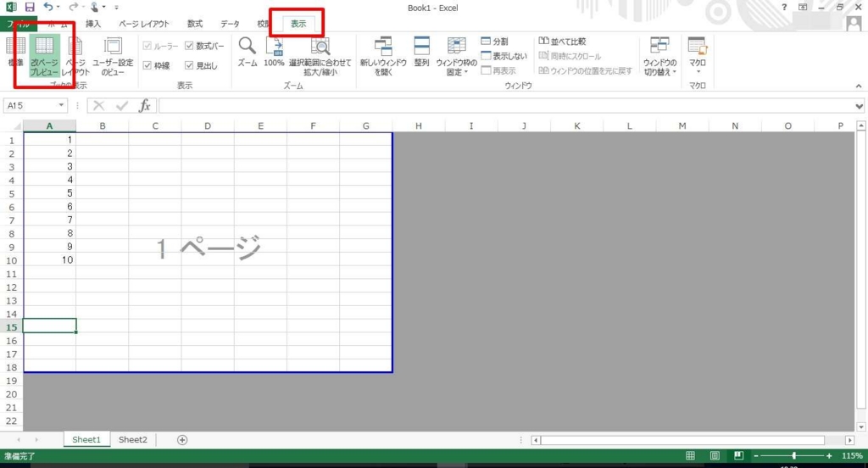The image size is (868, 468).
Task: Collapse the ribbon with the arrow
Action: coord(859,86)
